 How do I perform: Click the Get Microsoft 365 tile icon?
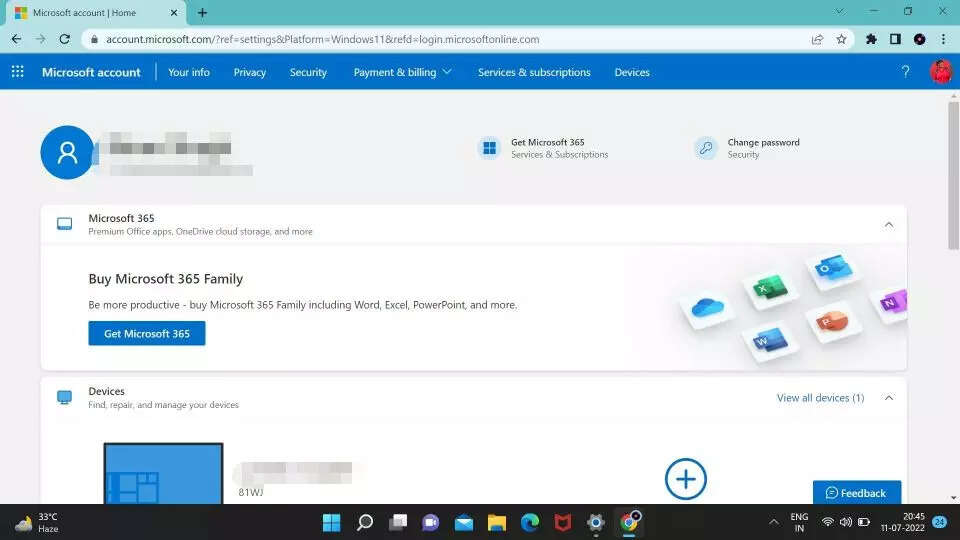pos(489,148)
